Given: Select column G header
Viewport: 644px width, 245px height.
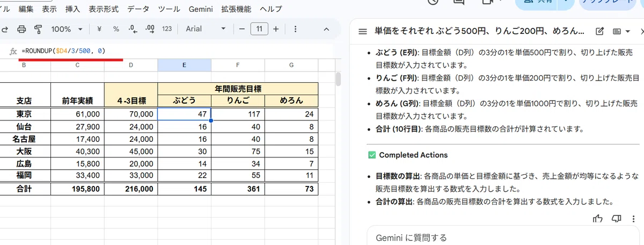Looking at the screenshot, I should click(291, 65).
